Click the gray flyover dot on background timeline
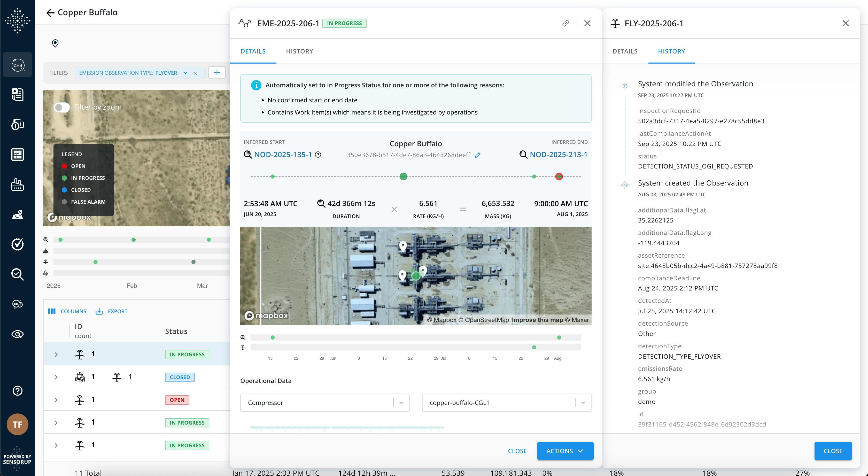 click(193, 262)
